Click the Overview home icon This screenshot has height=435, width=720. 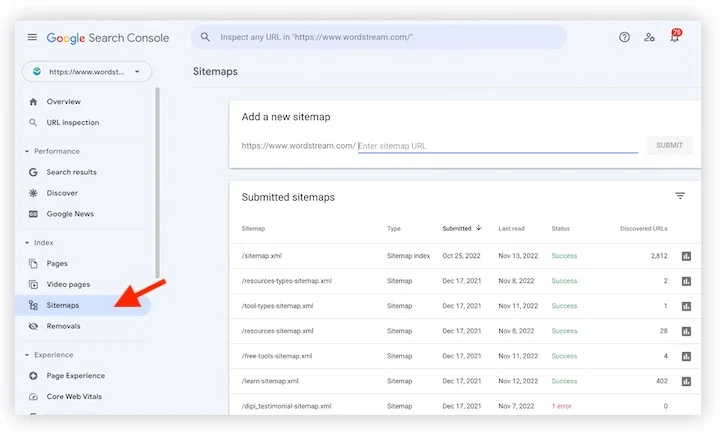pyautogui.click(x=33, y=102)
